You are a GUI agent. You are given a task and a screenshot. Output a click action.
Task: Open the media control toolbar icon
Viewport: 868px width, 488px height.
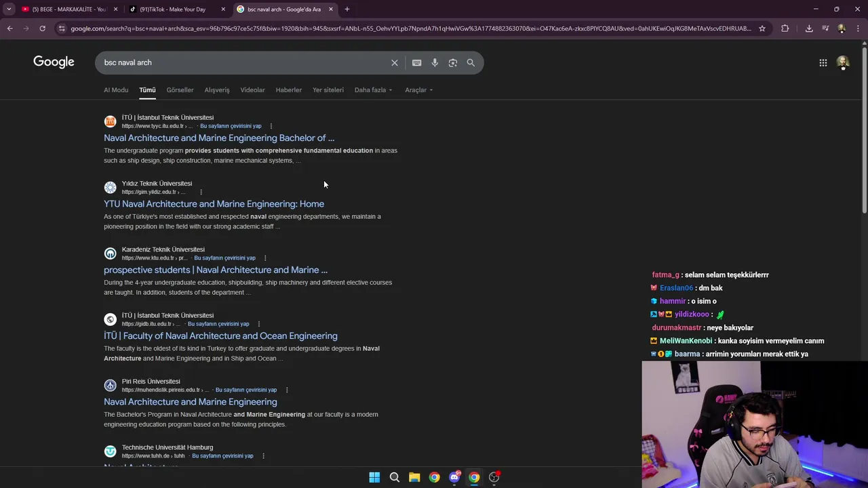[825, 28]
